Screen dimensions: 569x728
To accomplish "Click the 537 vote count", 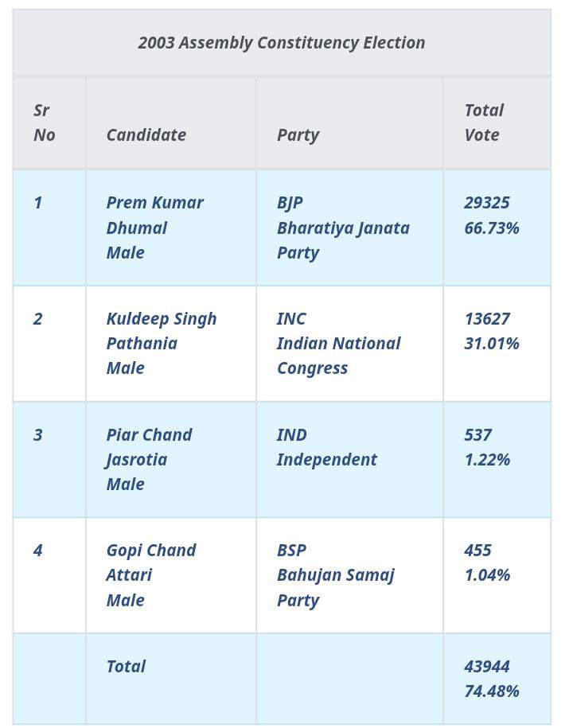I will click(x=477, y=435).
